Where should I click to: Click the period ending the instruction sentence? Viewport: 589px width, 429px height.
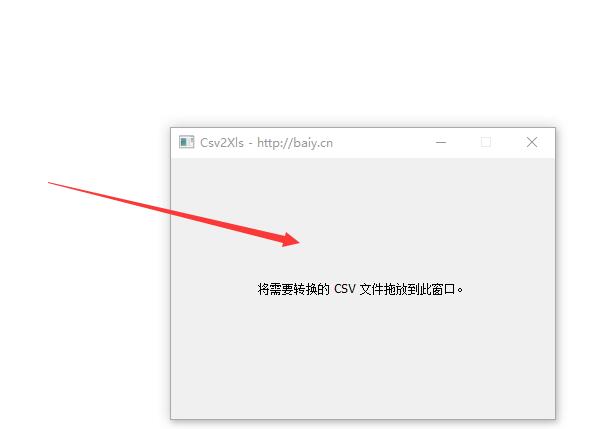460,290
